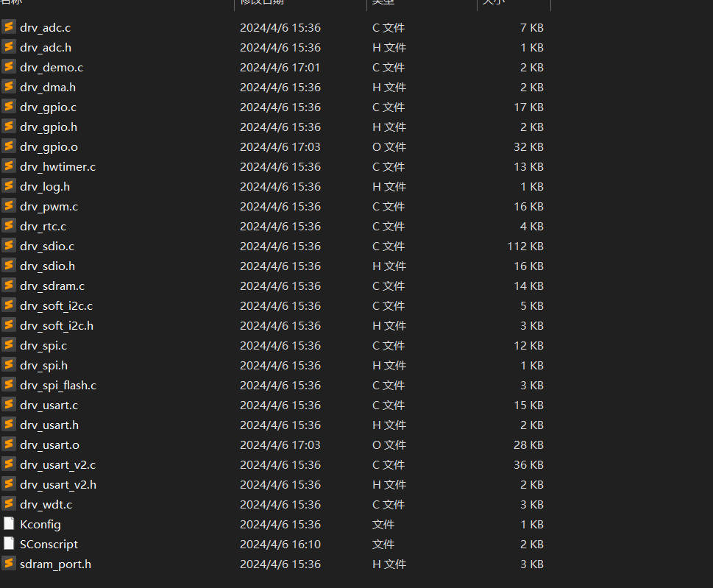
Task: Click the drv_hwtimer.c file icon
Action: 9,166
